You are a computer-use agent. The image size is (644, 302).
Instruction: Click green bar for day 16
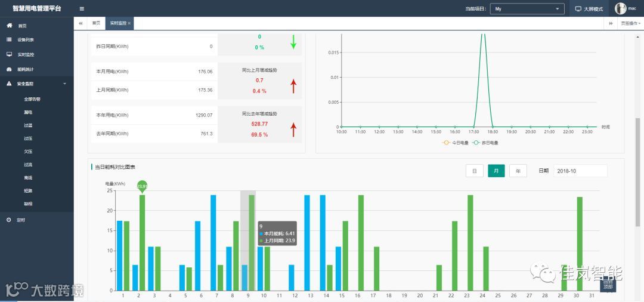point(361,242)
